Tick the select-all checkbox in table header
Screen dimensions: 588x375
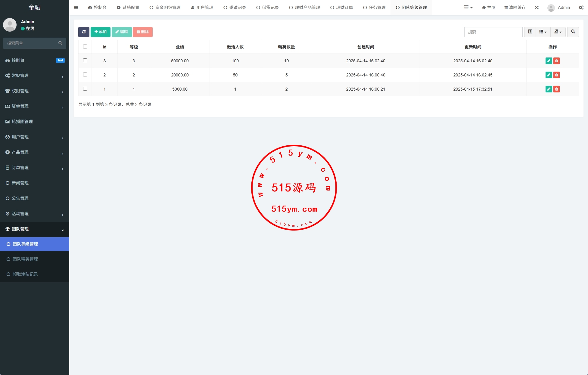pyautogui.click(x=85, y=47)
